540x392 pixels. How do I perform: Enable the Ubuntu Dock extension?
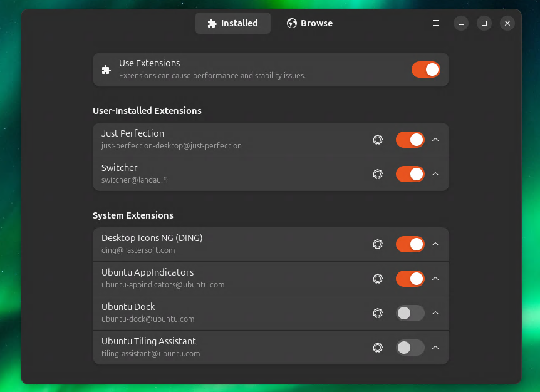pyautogui.click(x=410, y=313)
